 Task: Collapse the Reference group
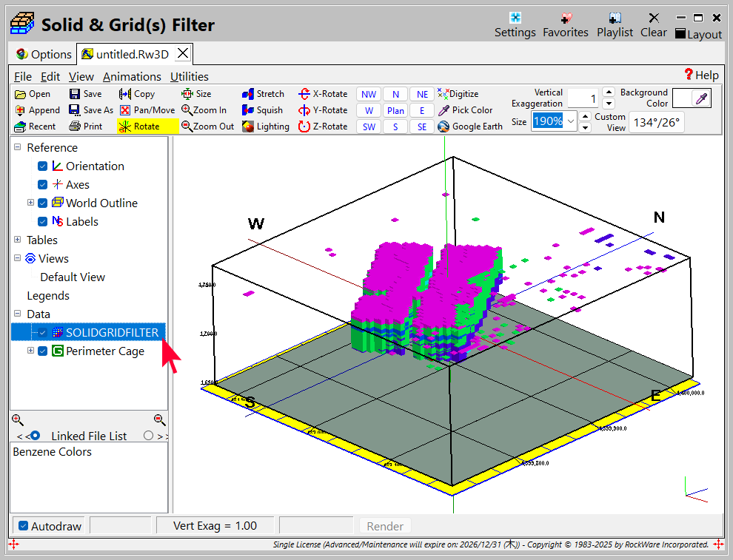pyautogui.click(x=17, y=147)
